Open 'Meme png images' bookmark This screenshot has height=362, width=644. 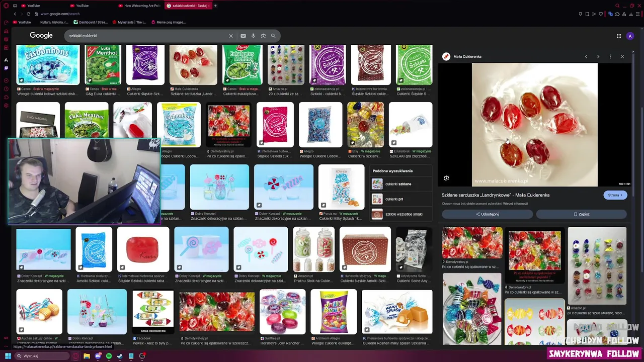(168, 22)
